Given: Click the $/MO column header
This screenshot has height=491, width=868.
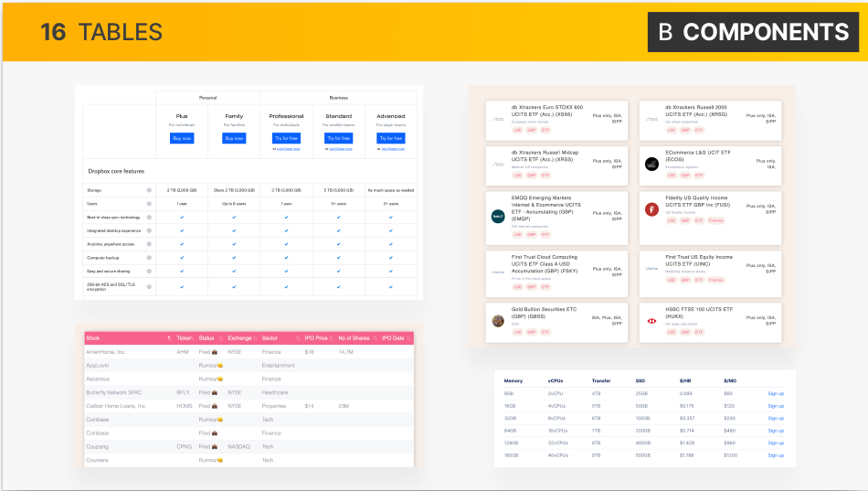Looking at the screenshot, I should (730, 380).
